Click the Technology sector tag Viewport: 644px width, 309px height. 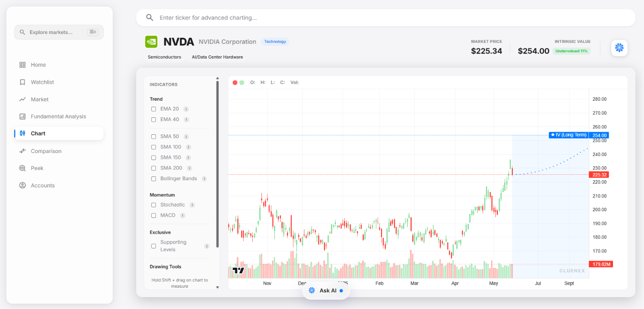[275, 42]
